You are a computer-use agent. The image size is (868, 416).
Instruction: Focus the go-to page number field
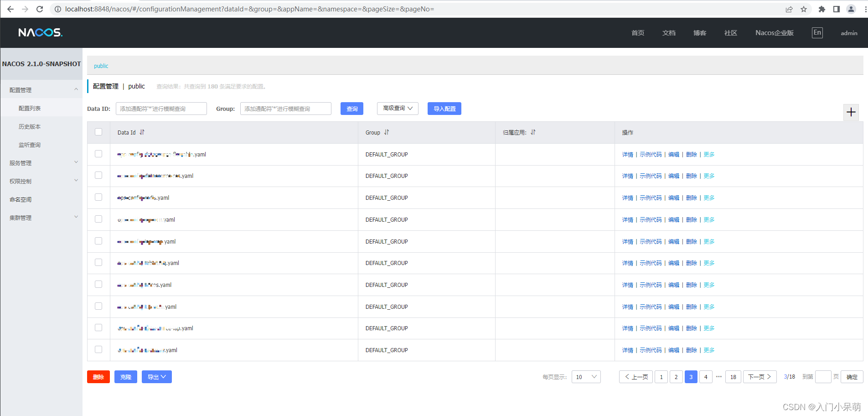(823, 377)
